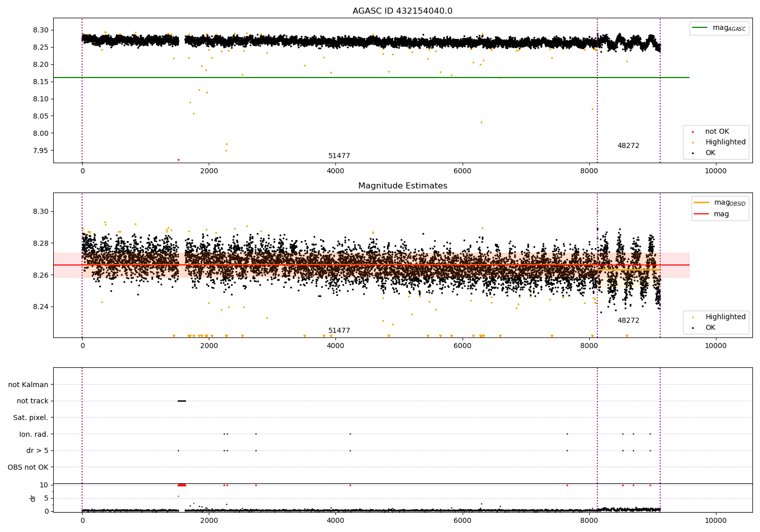The image size is (760, 532).
Task: Click the 'Magnitude Estimates' panel title
Action: (402, 186)
